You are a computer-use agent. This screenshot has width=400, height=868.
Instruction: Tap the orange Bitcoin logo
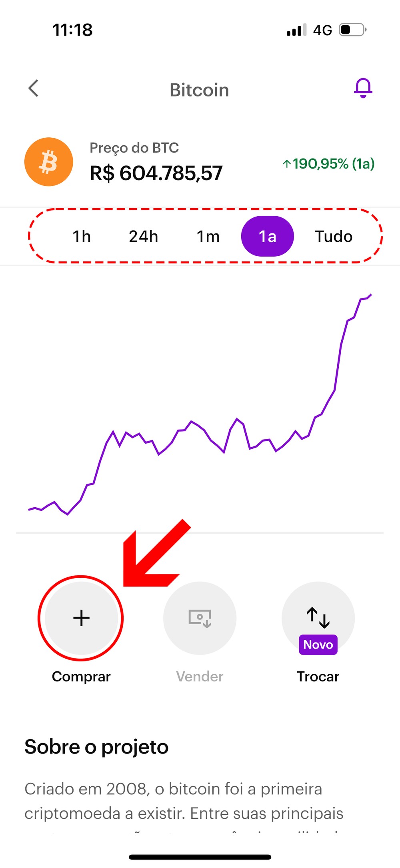click(x=49, y=162)
